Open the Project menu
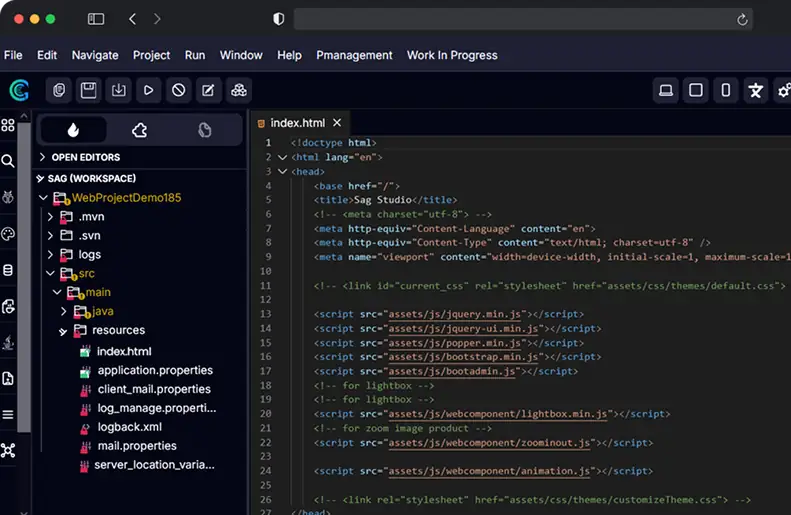 [x=151, y=55]
